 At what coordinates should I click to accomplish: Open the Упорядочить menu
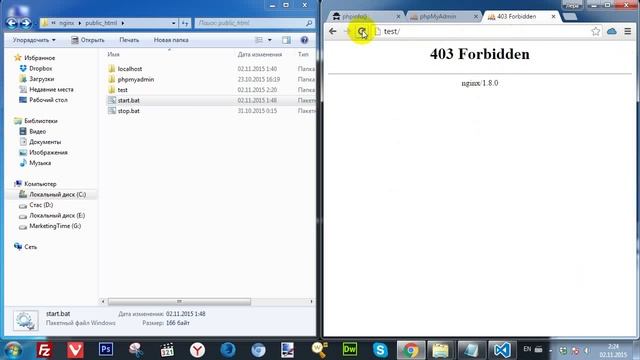(x=34, y=40)
